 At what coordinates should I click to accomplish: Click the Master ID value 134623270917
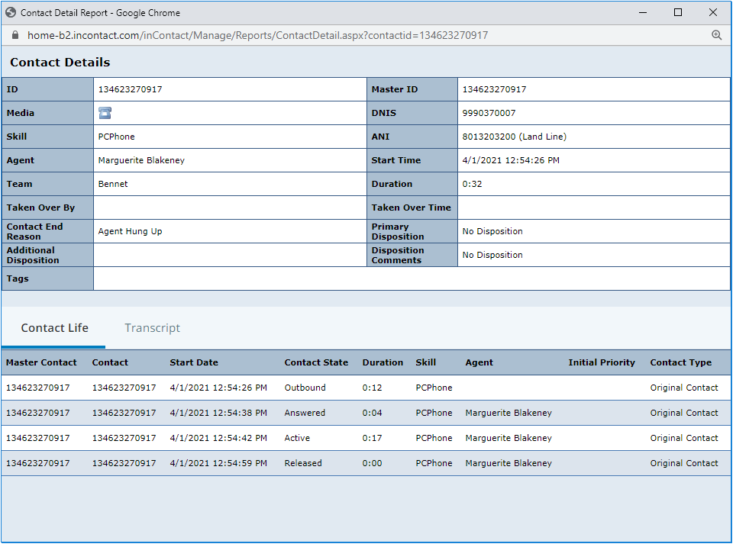[x=495, y=89]
